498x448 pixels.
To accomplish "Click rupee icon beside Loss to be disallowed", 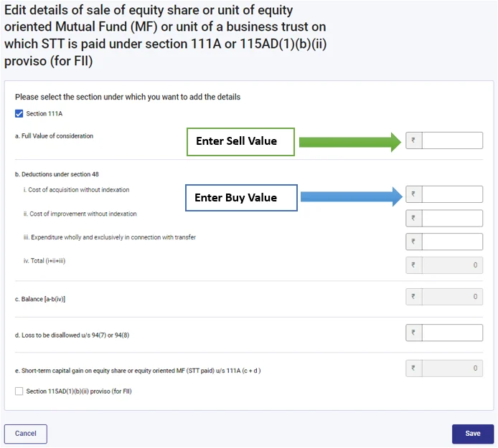I will 414,333.
